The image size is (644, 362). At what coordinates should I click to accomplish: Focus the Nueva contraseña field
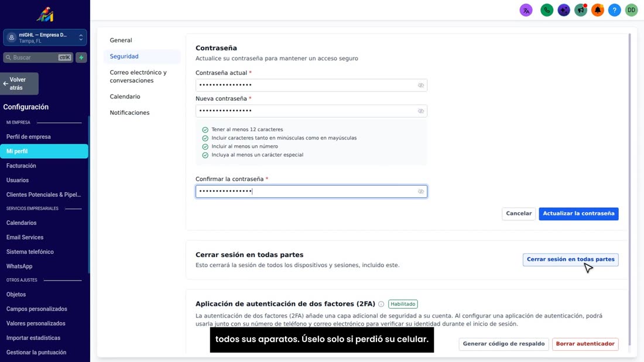click(x=311, y=111)
